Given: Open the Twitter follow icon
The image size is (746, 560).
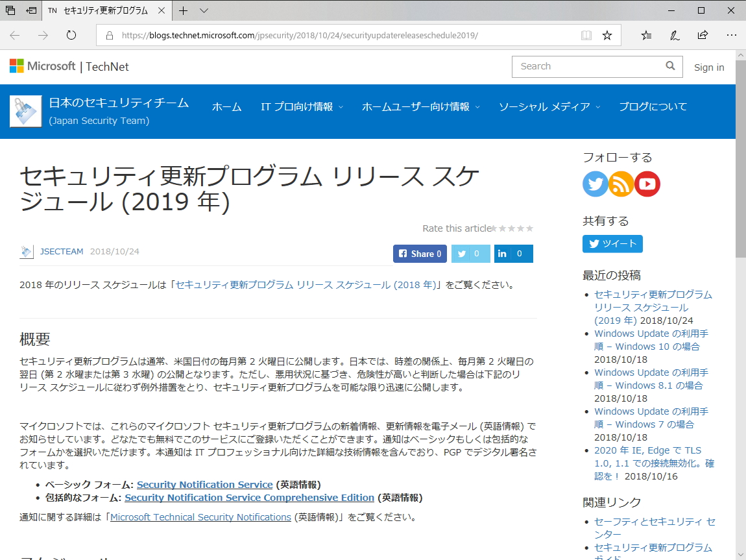Looking at the screenshot, I should (x=595, y=184).
